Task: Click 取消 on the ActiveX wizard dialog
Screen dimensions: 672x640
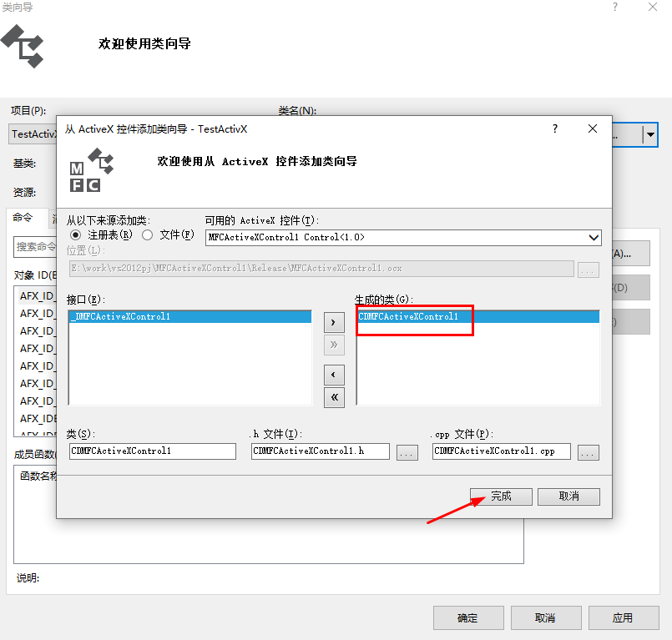Action: (x=568, y=496)
